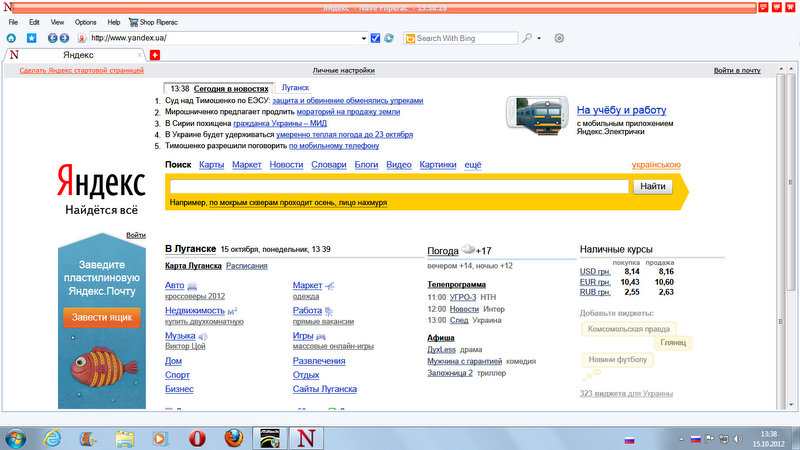800x450 pixels.
Task: Click the train phone thumbnail image
Action: (537, 115)
